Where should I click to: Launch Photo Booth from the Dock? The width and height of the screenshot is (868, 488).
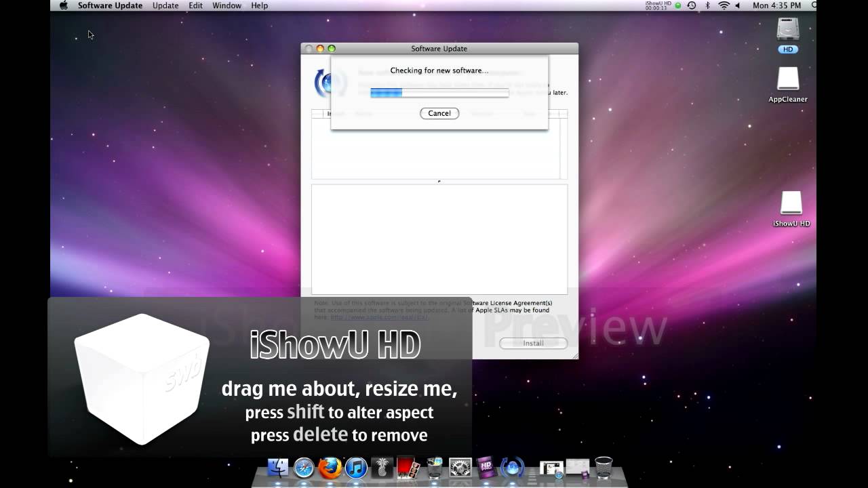408,468
